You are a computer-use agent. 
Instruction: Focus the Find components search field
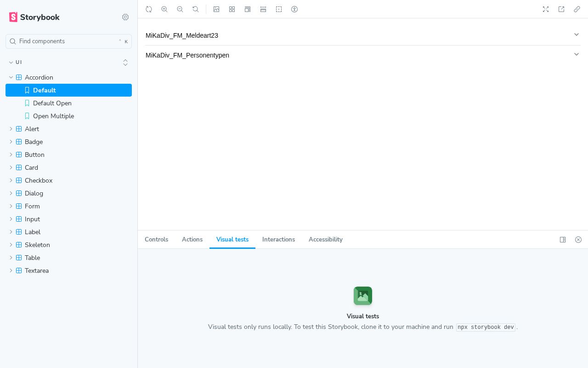(x=68, y=41)
